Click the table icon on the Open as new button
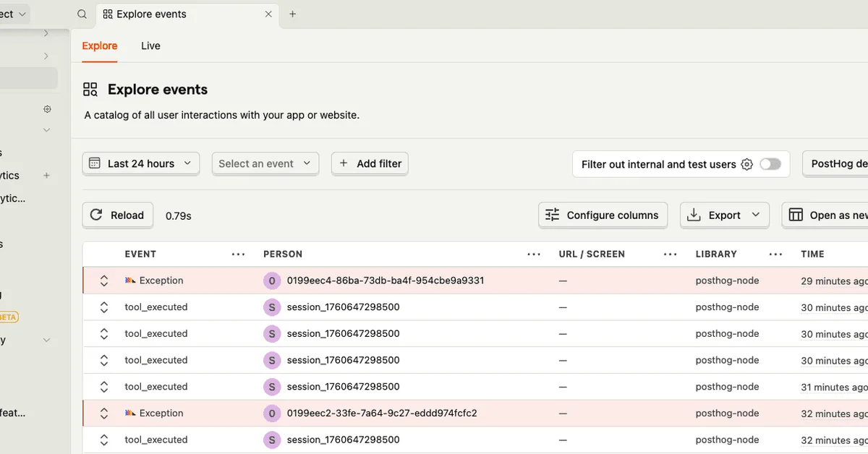This screenshot has height=454, width=868. click(796, 215)
